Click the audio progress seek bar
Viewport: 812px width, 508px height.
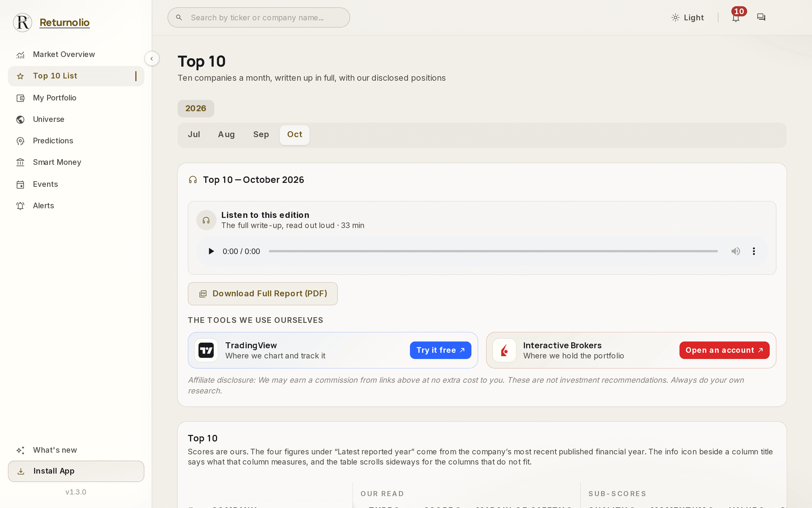point(493,251)
